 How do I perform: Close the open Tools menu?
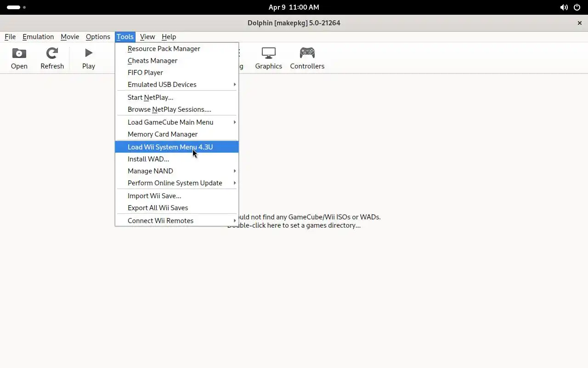(125, 37)
